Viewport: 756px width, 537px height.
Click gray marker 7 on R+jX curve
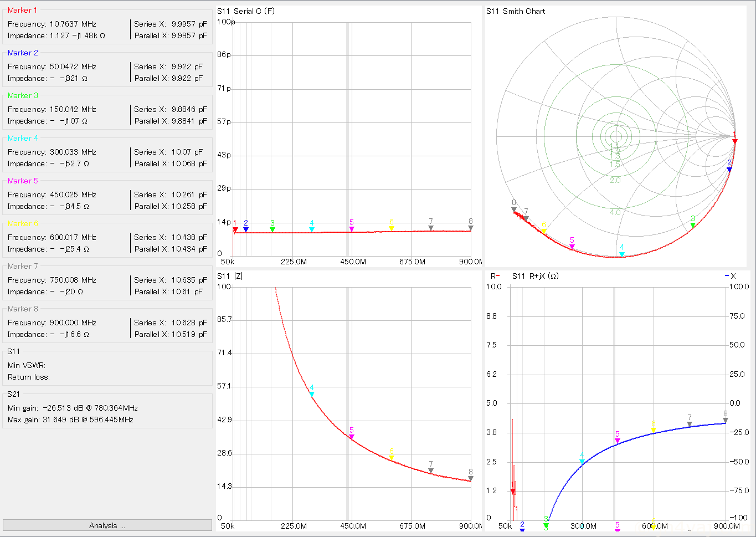pyautogui.click(x=690, y=424)
